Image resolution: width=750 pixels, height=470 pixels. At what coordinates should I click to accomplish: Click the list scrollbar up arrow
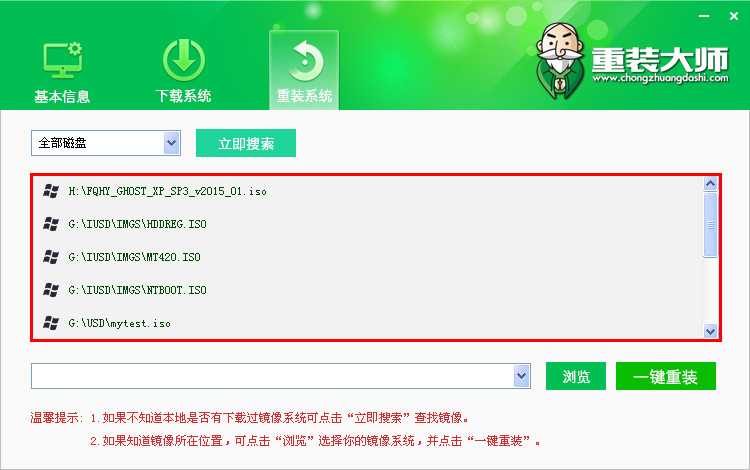710,184
